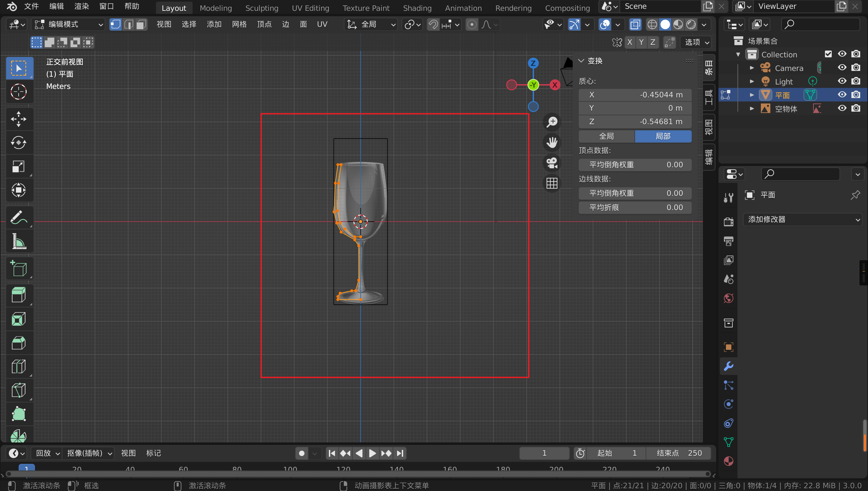Click the X 质心 value field

(x=635, y=95)
